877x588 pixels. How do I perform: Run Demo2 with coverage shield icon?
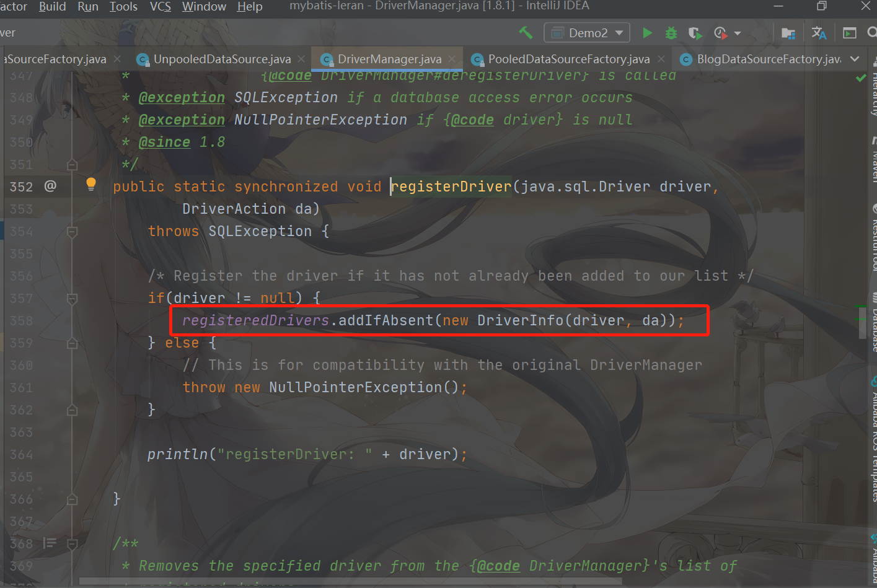(695, 33)
